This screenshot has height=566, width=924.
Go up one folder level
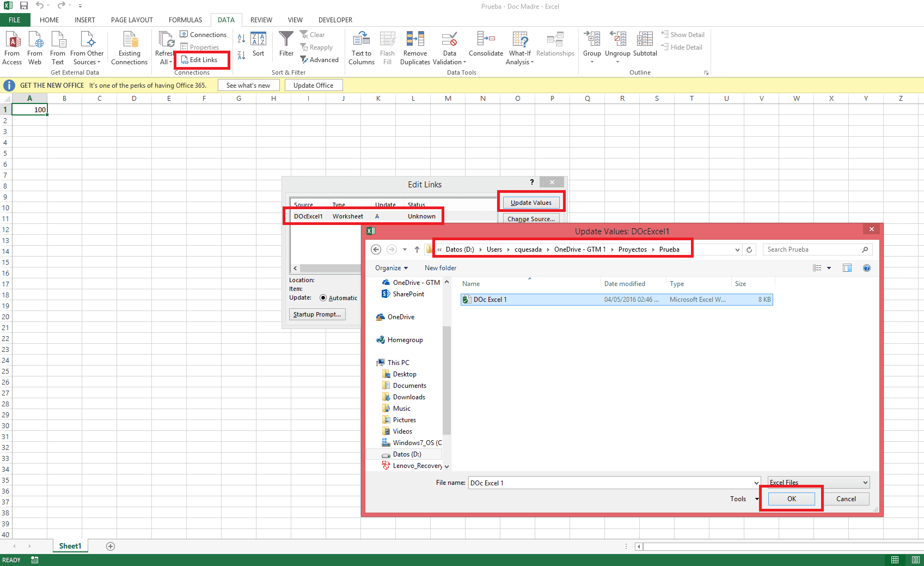pos(417,249)
